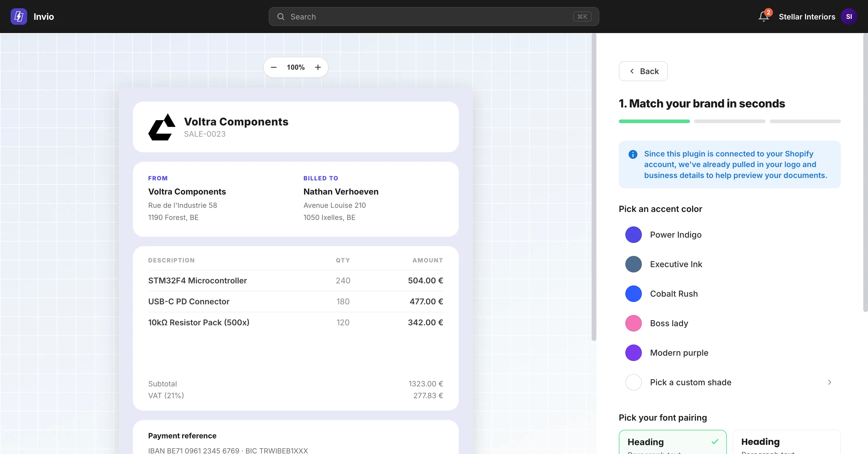Click the Subtotal label

162,384
